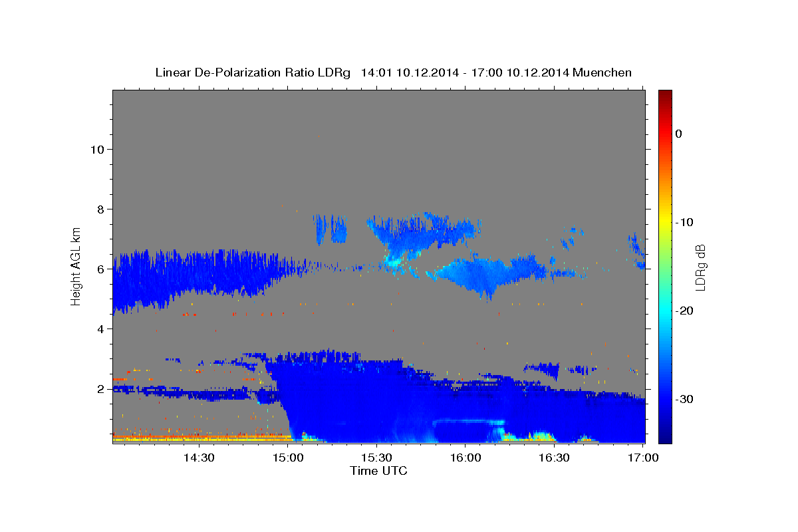Click the height axis label '6'
The image size is (798, 532).
click(101, 269)
